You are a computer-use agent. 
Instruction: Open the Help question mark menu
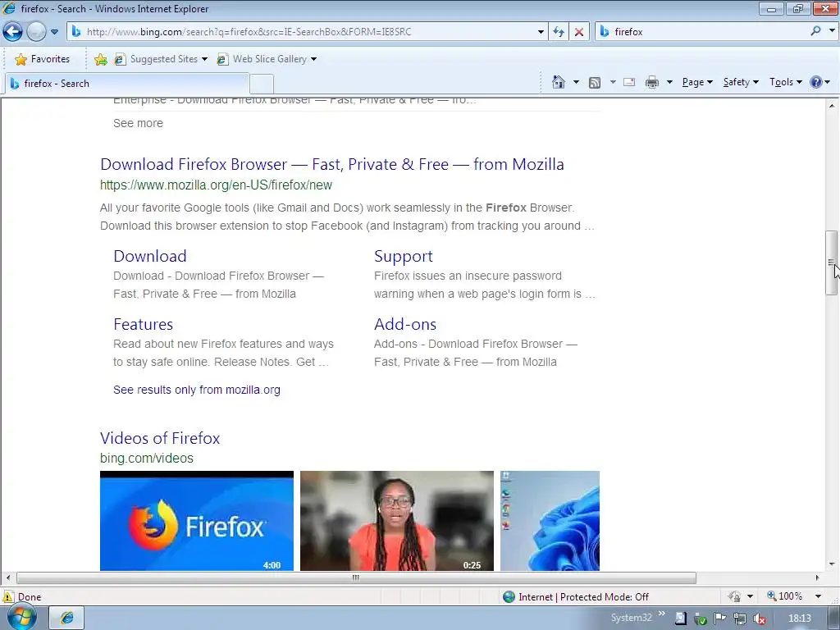pyautogui.click(x=819, y=82)
